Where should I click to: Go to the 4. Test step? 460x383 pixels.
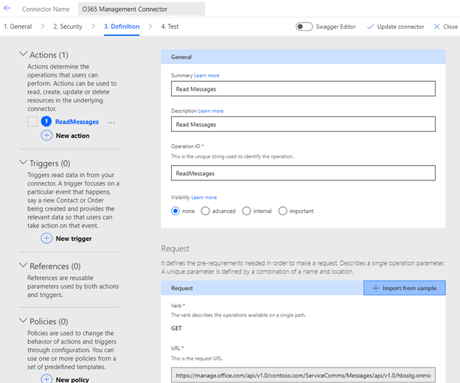pos(170,27)
